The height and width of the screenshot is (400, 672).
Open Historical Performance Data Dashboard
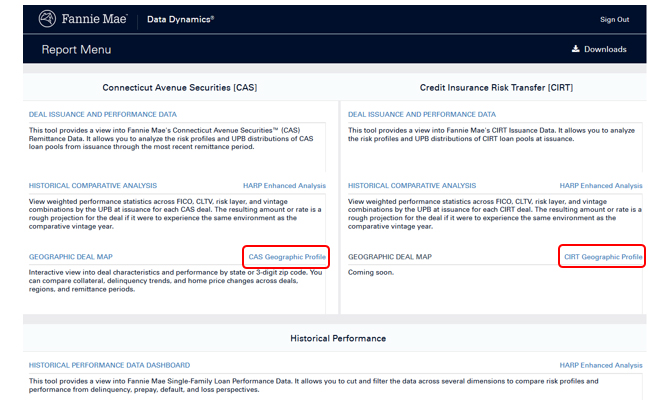pyautogui.click(x=109, y=365)
